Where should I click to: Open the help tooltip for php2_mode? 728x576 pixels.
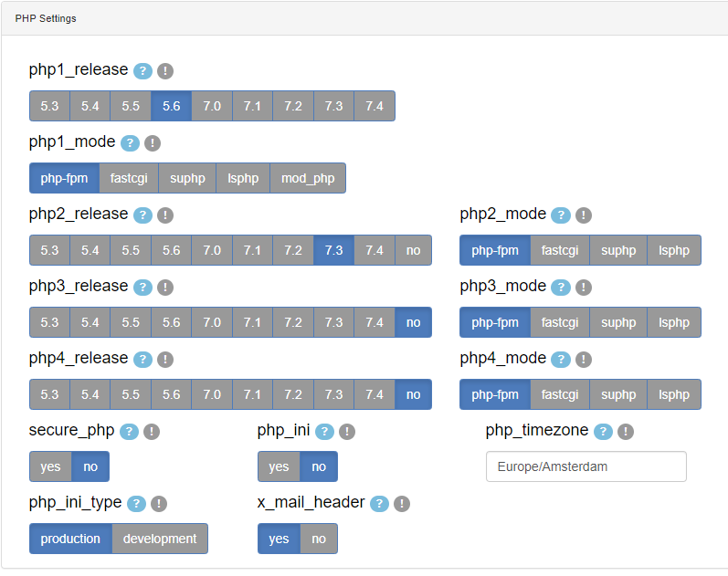561,215
